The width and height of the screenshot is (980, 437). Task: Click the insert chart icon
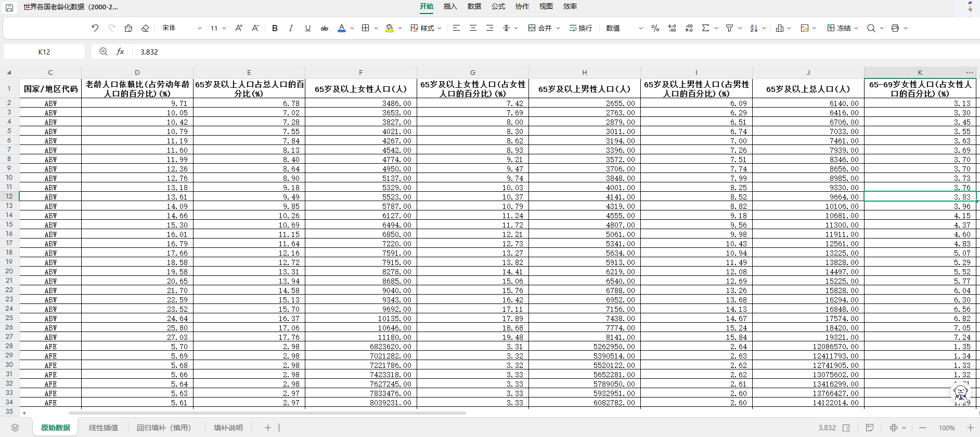tap(779, 28)
